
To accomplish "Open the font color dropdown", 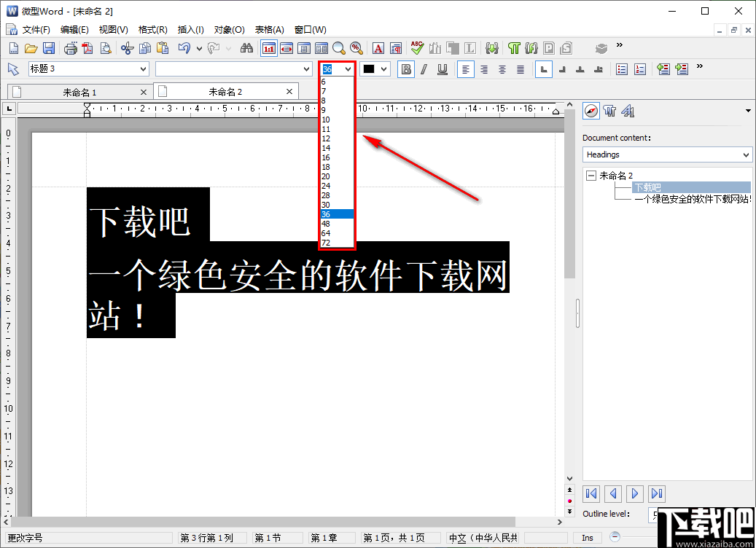I will (384, 68).
